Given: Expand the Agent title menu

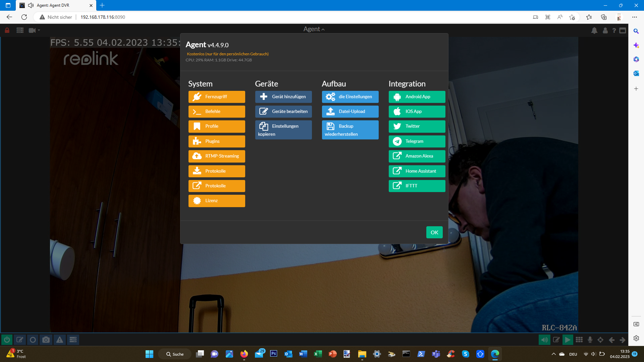Looking at the screenshot, I should (x=314, y=29).
